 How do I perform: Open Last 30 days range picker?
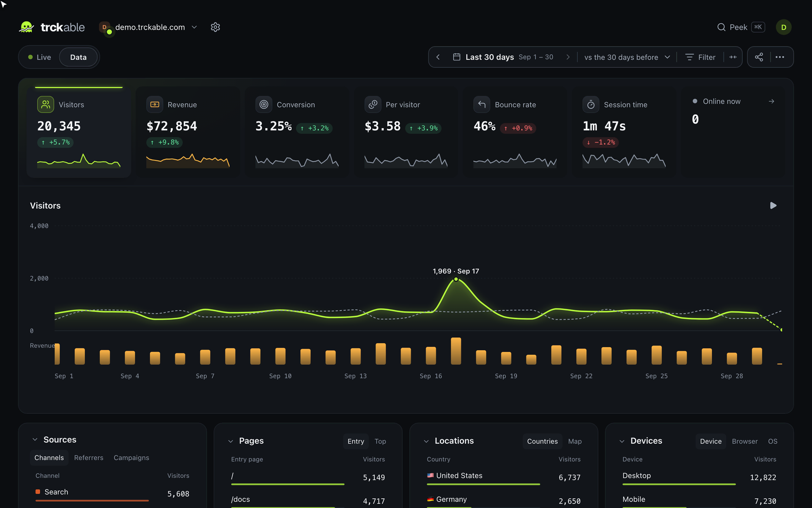click(503, 57)
